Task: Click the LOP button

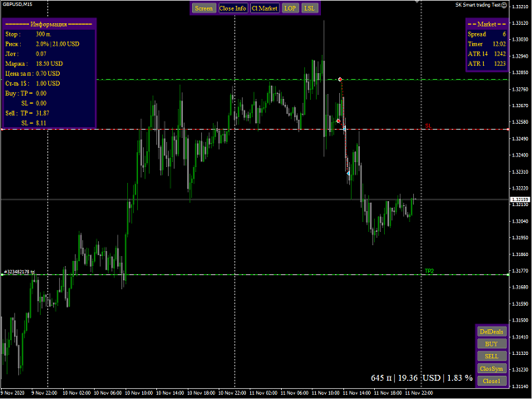Action: [290, 8]
